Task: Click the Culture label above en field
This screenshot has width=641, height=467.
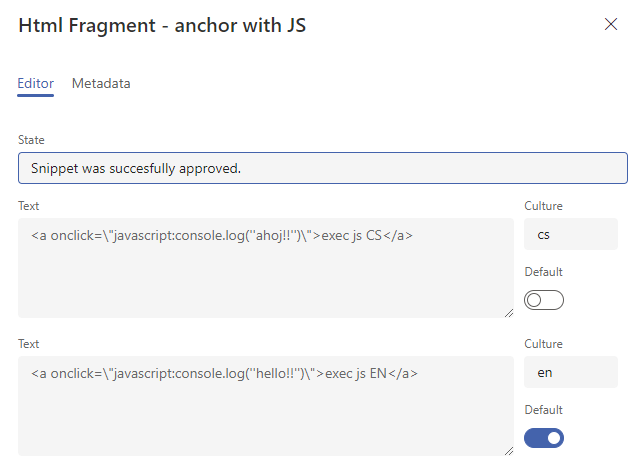Action: [x=543, y=344]
